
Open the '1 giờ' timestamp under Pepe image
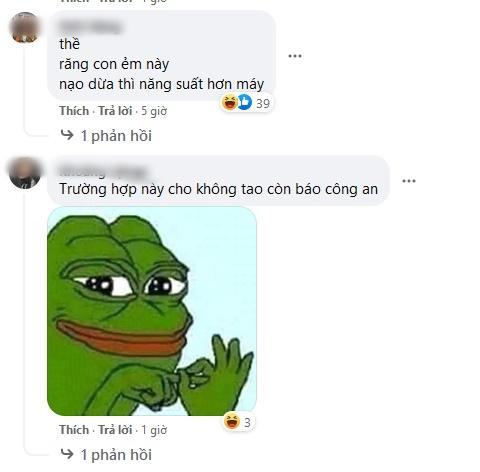[154, 430]
